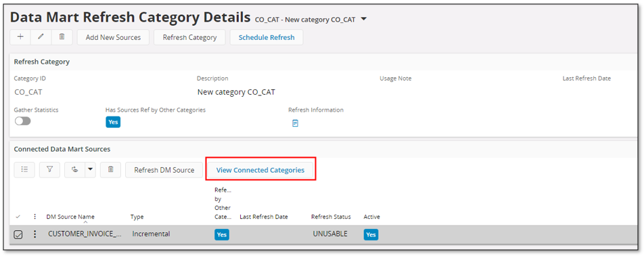
Task: Click the pencil edit icon
Action: 41,37
